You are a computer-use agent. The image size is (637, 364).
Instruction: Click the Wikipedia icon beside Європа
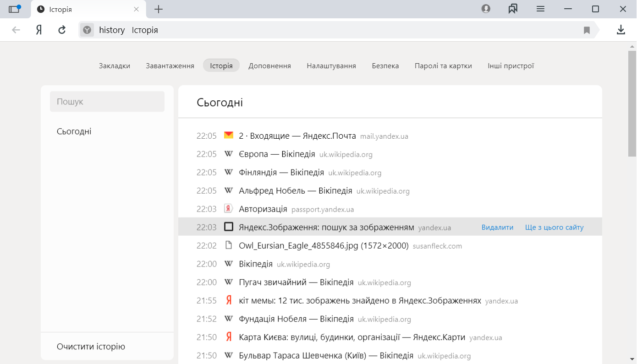click(x=229, y=154)
